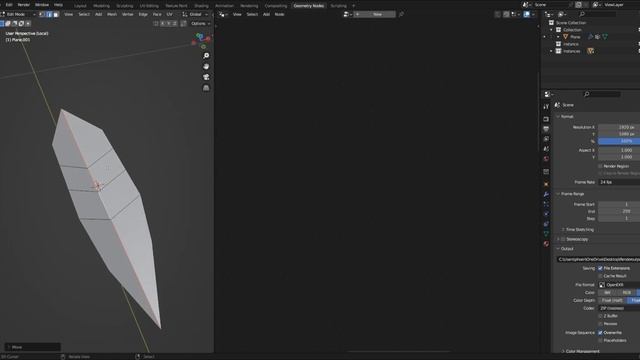
Task: Click the navigation axis gizmo
Action: 201,40
